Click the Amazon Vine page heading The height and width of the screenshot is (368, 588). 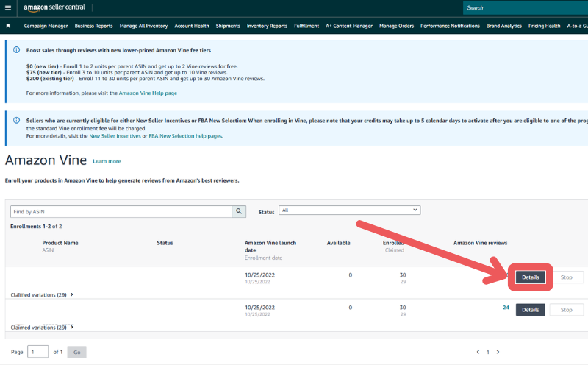click(x=46, y=160)
